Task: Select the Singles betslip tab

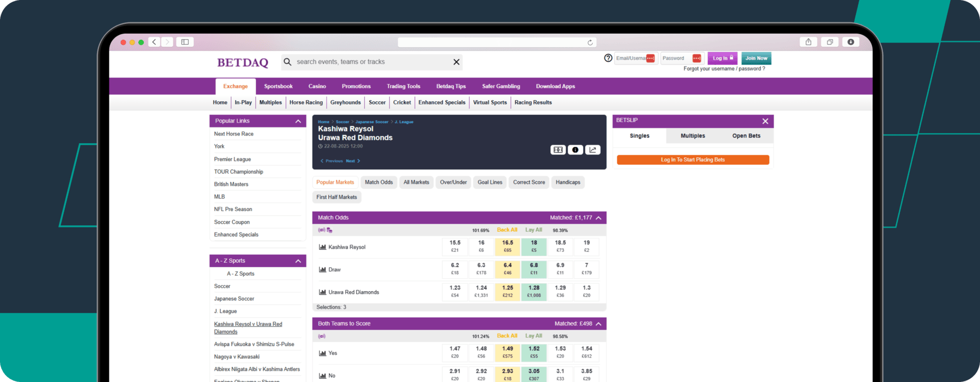Action: click(x=639, y=136)
